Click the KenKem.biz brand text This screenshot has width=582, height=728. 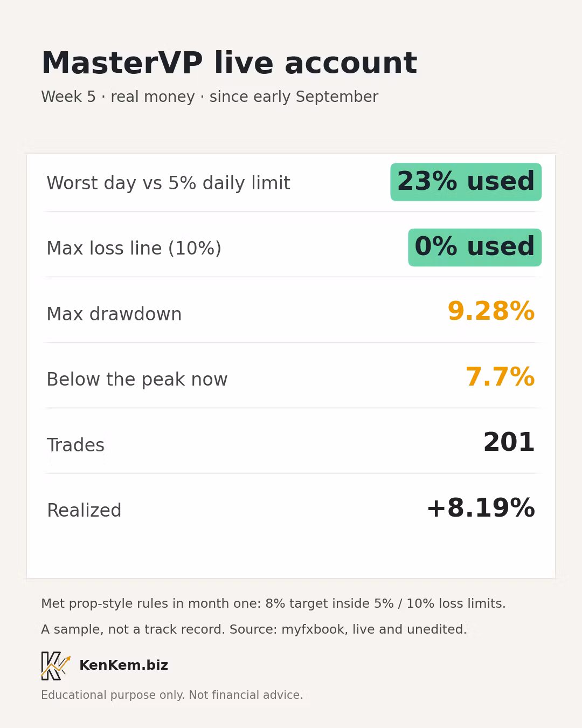tap(123, 665)
